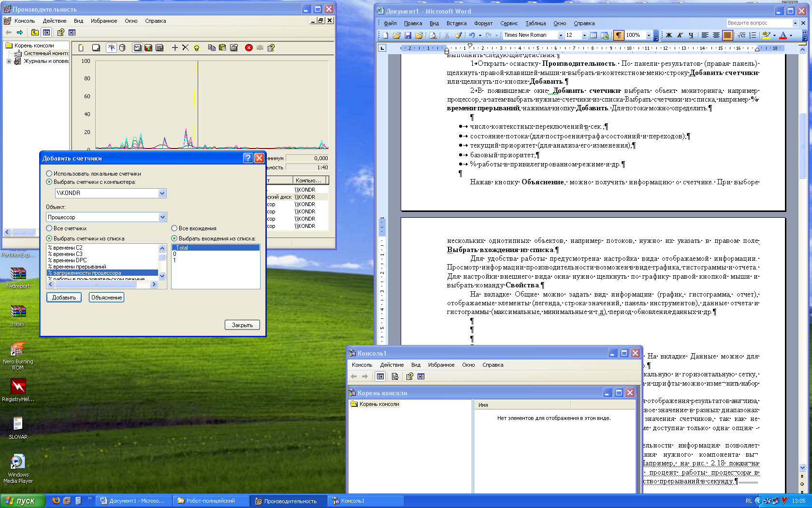Switch to 'Робот-полицейский' taskbar button
This screenshot has height=508, width=812.
(211, 501)
